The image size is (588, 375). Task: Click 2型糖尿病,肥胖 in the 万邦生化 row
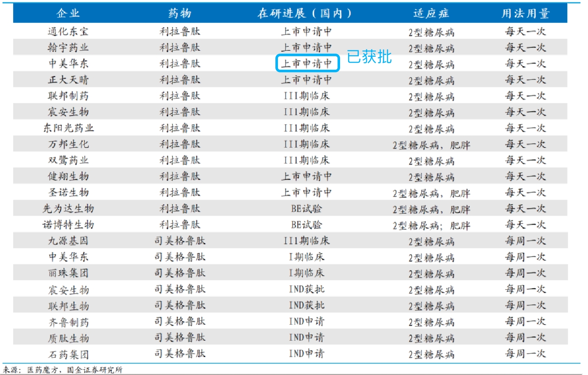pyautogui.click(x=431, y=145)
